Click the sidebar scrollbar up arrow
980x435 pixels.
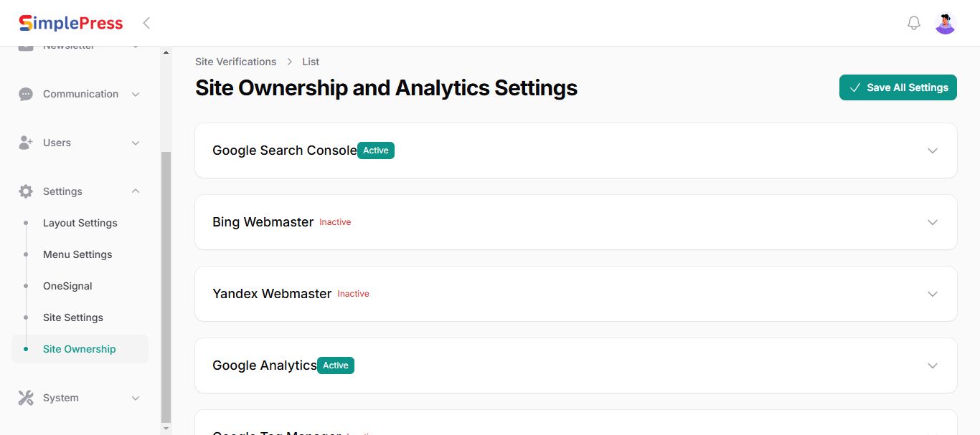pyautogui.click(x=166, y=52)
